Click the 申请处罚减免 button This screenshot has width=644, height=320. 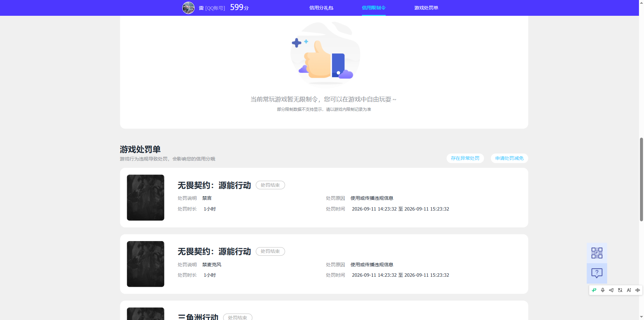[x=509, y=158]
